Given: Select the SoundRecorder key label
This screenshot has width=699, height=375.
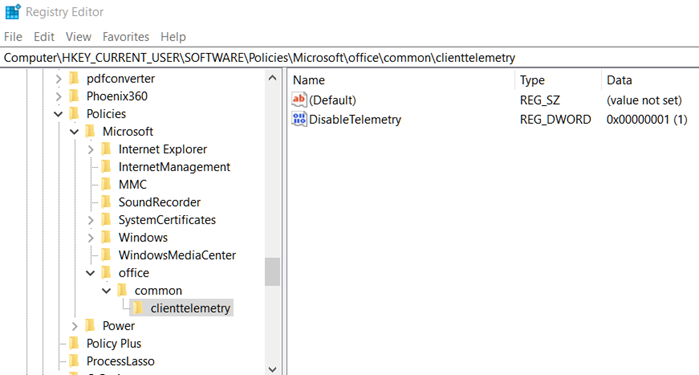Looking at the screenshot, I should click(x=160, y=202).
